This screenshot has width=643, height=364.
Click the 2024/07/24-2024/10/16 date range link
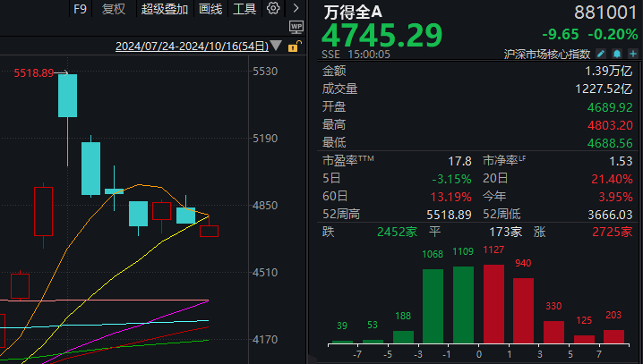[x=192, y=47]
